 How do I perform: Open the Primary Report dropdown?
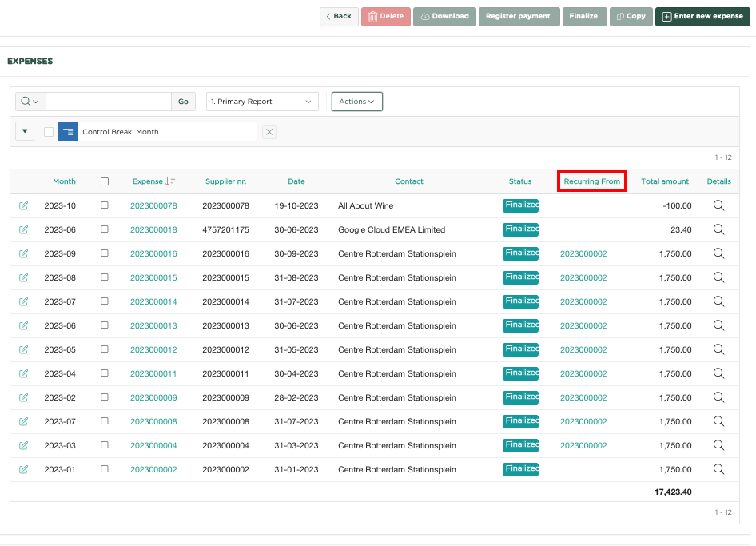tap(262, 102)
